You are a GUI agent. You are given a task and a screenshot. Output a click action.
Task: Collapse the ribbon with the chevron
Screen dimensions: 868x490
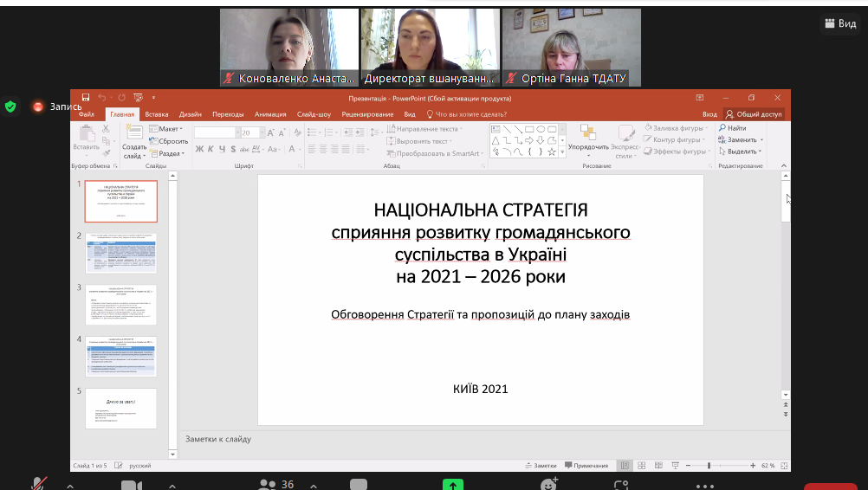pos(784,165)
